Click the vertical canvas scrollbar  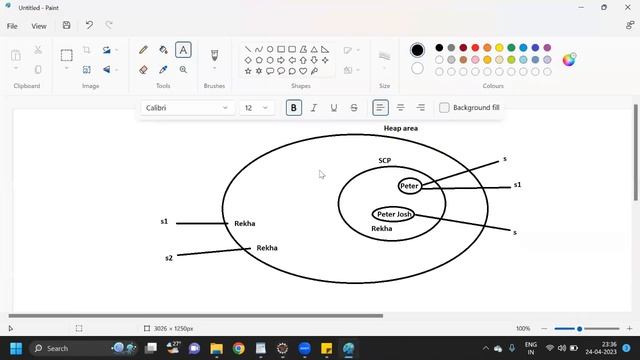[x=636, y=152]
